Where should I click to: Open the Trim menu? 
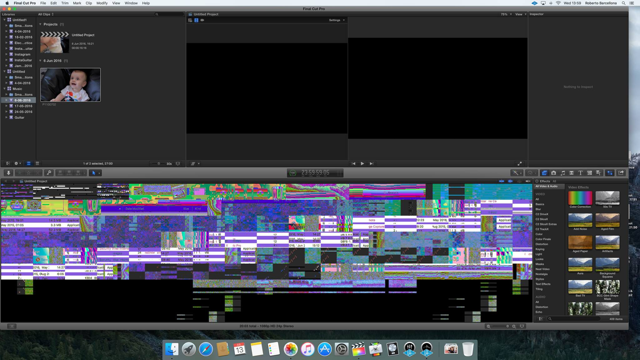tap(64, 3)
